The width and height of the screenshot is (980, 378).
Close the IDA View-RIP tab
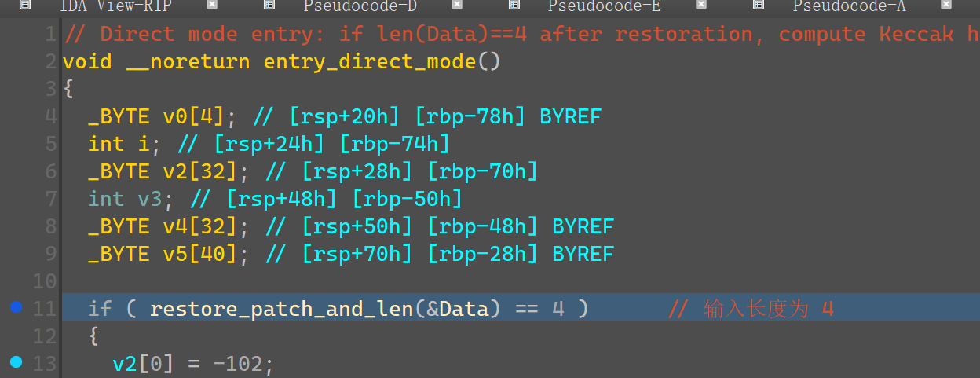(212, 5)
